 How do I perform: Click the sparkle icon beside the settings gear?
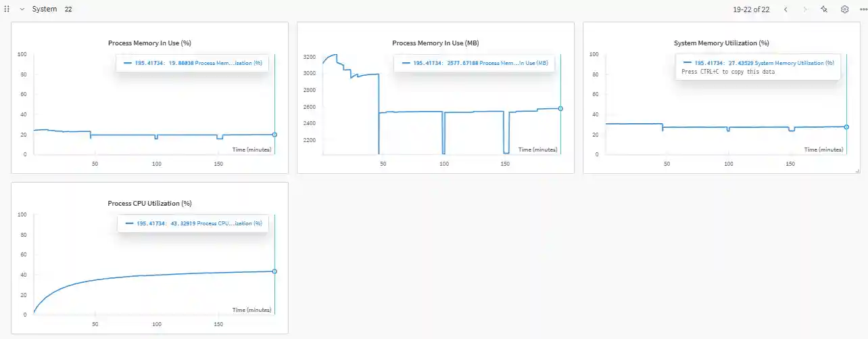[824, 9]
